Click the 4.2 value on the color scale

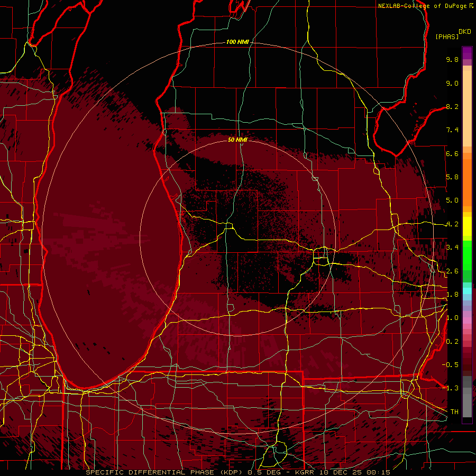(452, 224)
